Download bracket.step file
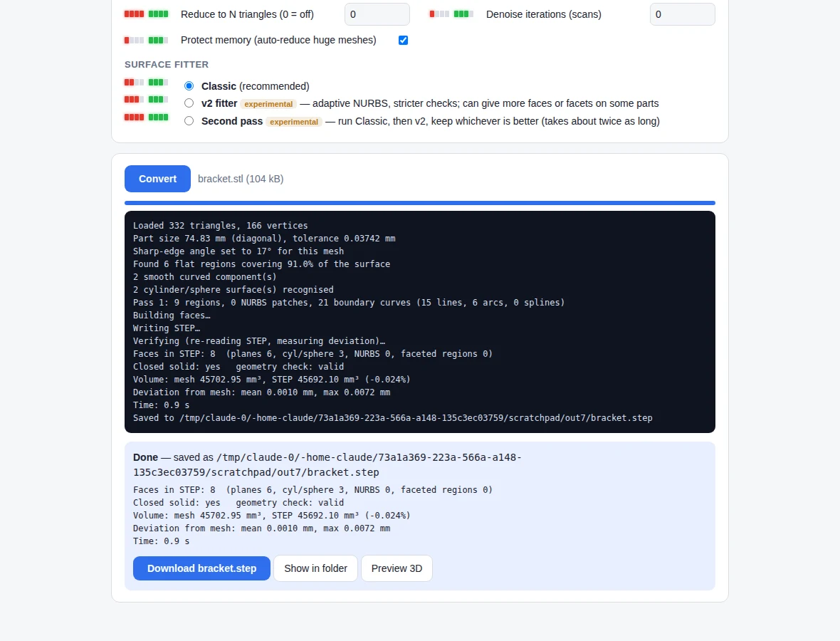The width and height of the screenshot is (840, 641). [x=201, y=568]
